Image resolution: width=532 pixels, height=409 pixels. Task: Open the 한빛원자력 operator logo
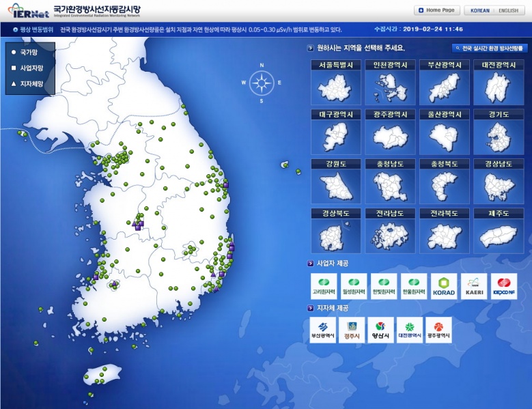pos(384,286)
